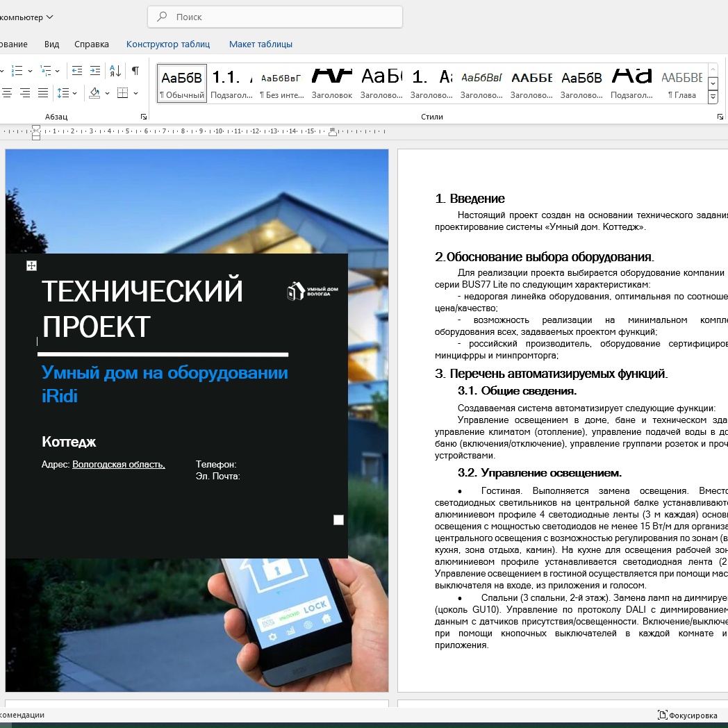The width and height of the screenshot is (728, 728).
Task: Click the borders icon
Action: point(122,93)
